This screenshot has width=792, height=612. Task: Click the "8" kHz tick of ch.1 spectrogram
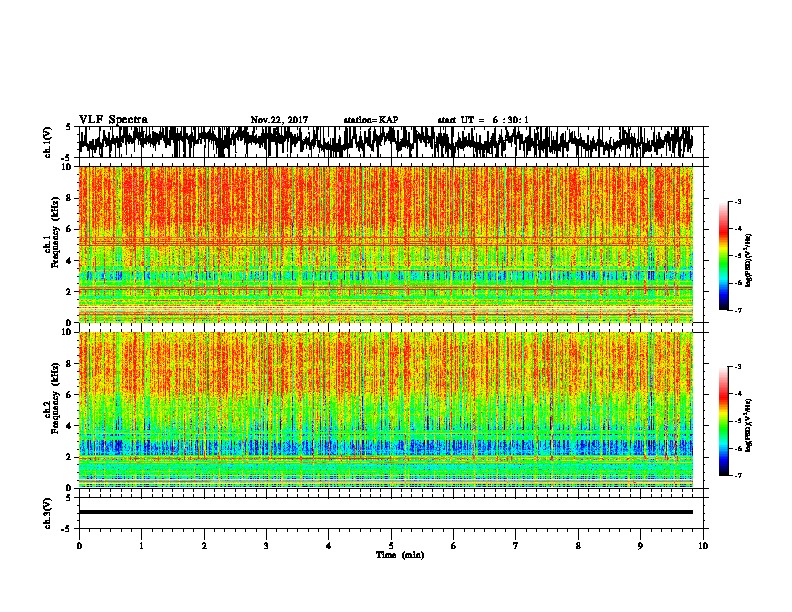(69, 198)
